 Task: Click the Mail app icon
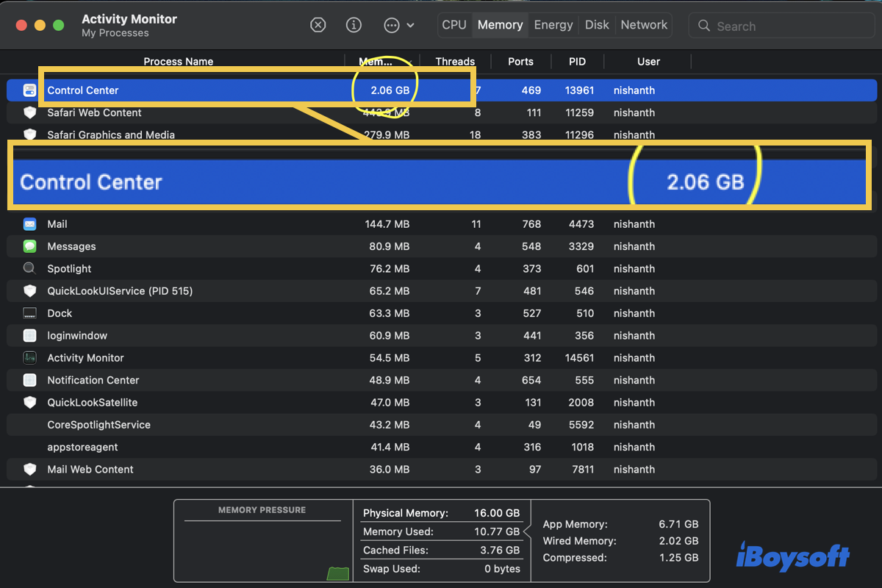30,224
